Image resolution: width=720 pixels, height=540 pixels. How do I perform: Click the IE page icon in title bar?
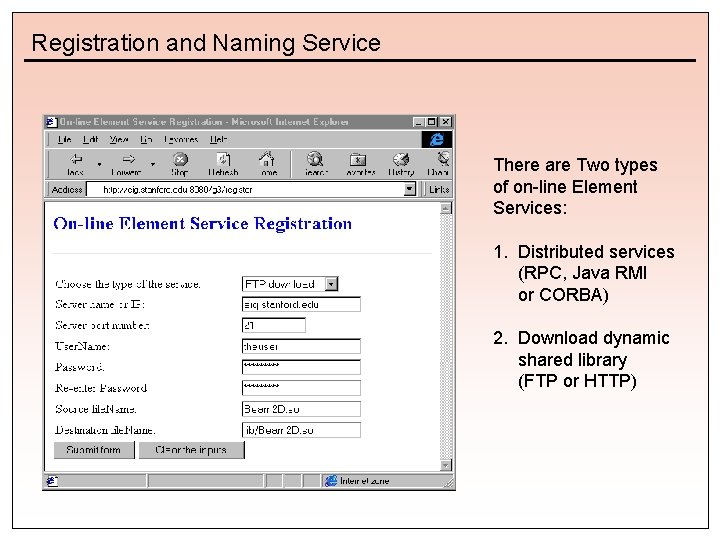52,122
